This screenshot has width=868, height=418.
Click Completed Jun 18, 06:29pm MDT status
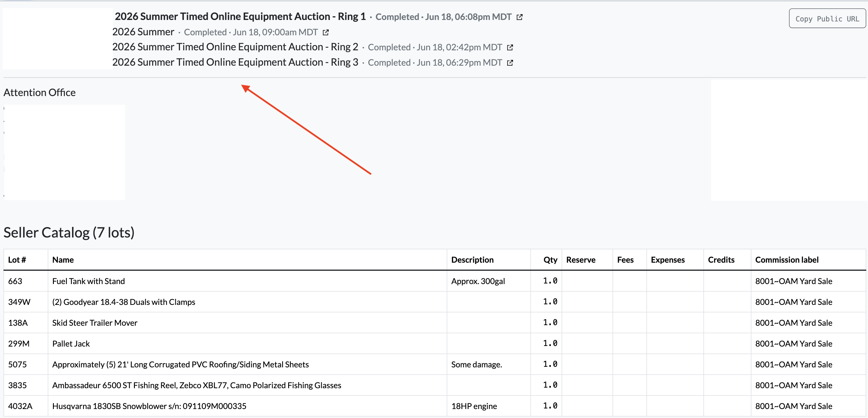pyautogui.click(x=435, y=63)
